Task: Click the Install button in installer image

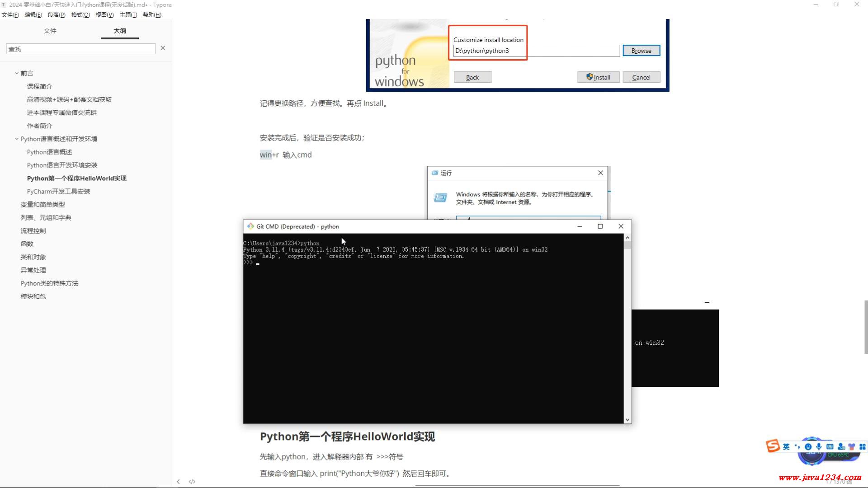Action: pos(598,77)
